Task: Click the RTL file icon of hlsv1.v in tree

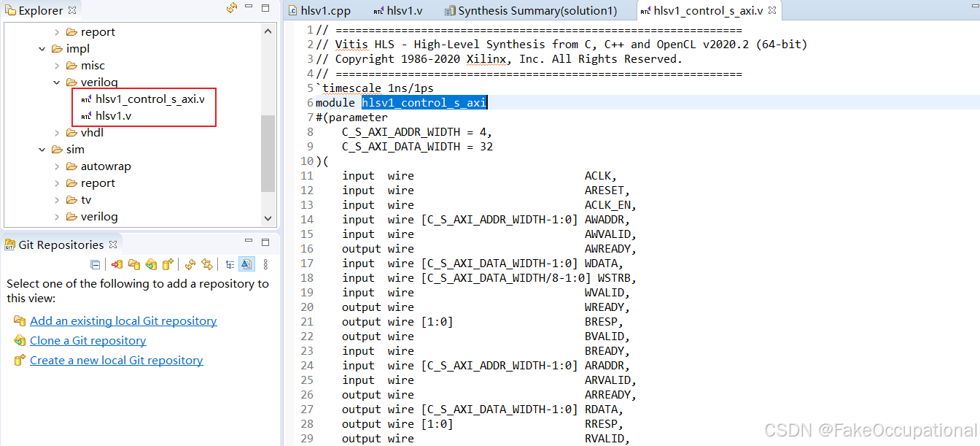Action: coord(86,116)
